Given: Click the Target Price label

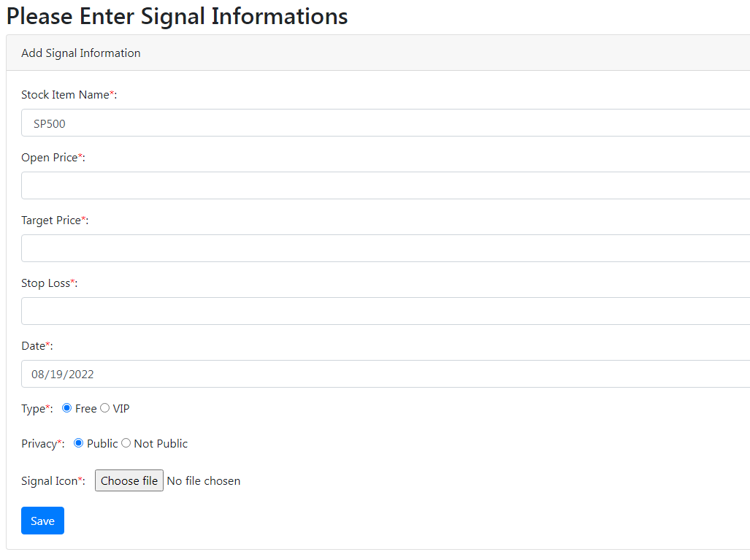Looking at the screenshot, I should coord(50,220).
